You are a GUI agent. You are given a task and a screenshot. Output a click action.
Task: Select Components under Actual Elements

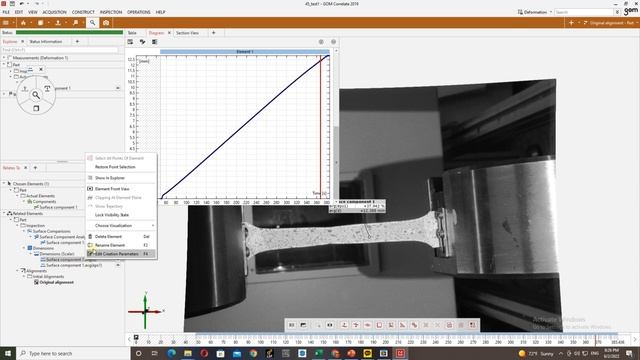tap(44, 202)
